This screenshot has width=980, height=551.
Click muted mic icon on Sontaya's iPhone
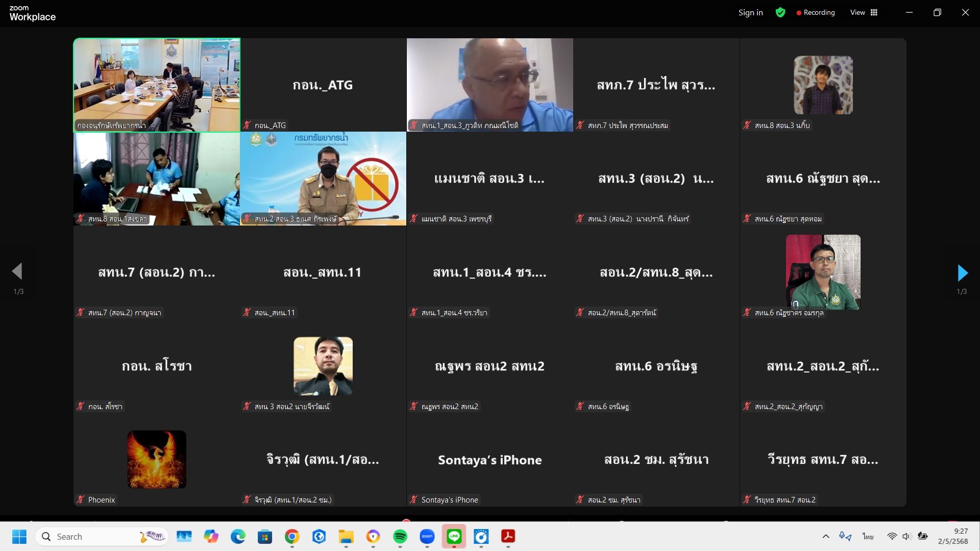414,499
